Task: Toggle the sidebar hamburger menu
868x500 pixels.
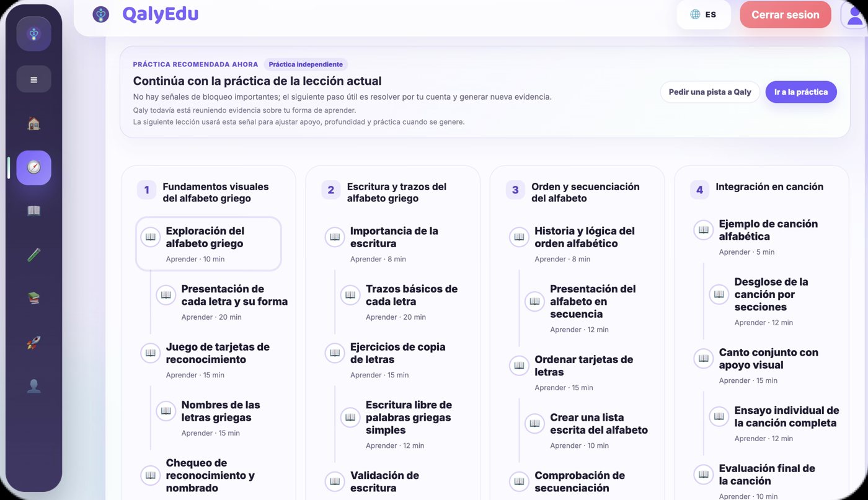Action: click(x=33, y=79)
